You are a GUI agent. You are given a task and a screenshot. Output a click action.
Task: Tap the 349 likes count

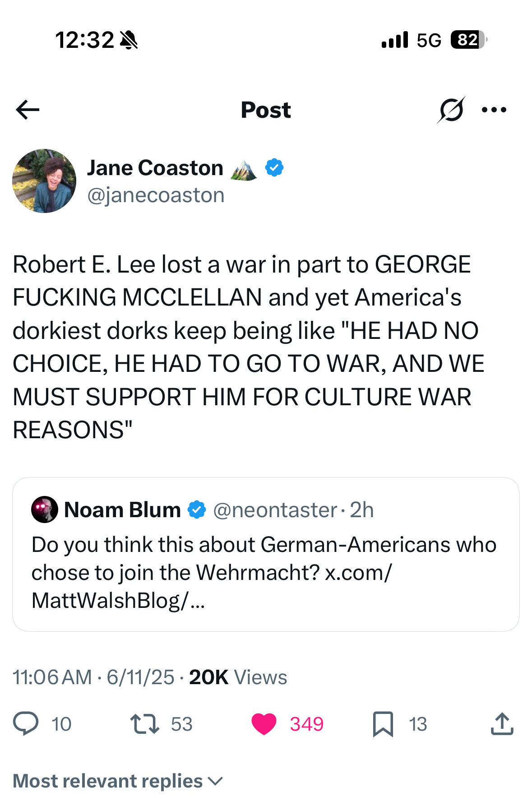point(306,724)
